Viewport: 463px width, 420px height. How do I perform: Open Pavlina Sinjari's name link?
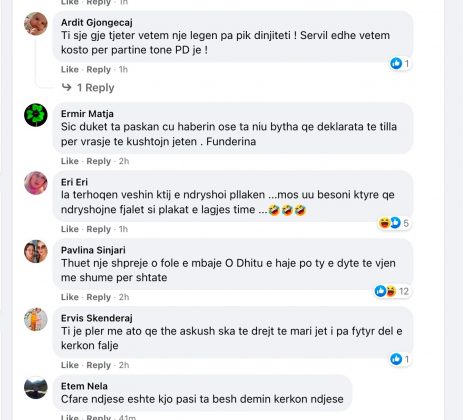pyautogui.click(x=93, y=250)
